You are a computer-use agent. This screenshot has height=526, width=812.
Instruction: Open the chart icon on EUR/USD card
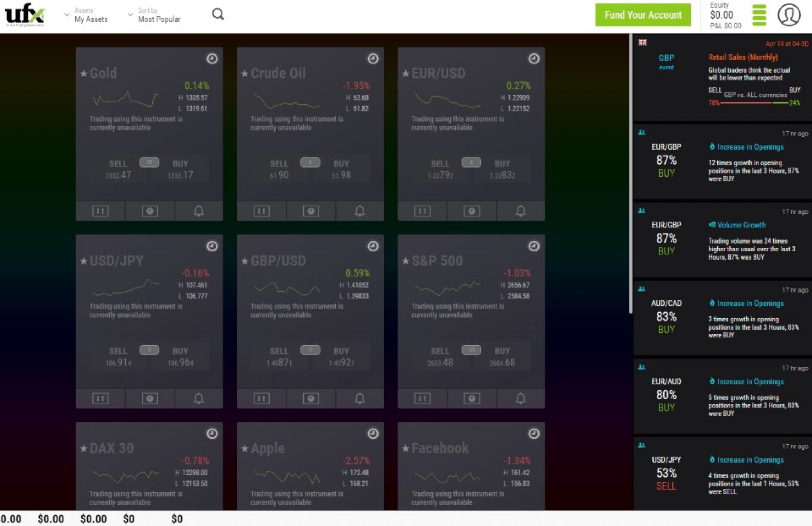pos(471,211)
